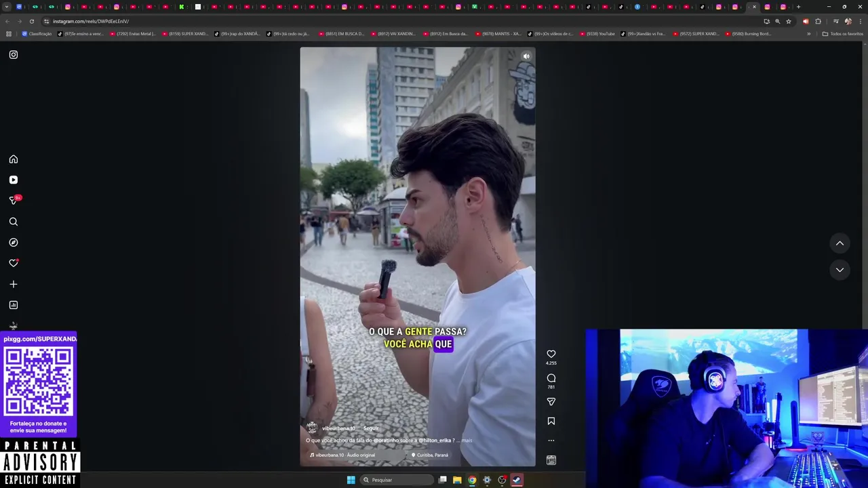Go to previous reel with up arrow
Screen dimensions: 868x488
point(840,243)
